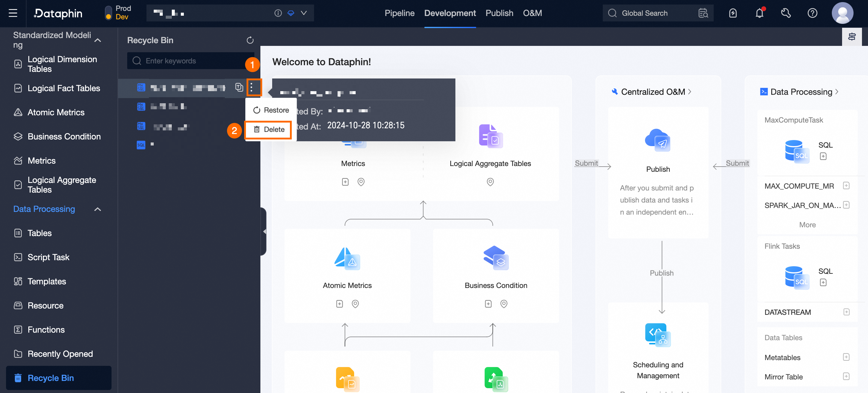
Task: Click More under MaxComputeTask
Action: (x=807, y=225)
